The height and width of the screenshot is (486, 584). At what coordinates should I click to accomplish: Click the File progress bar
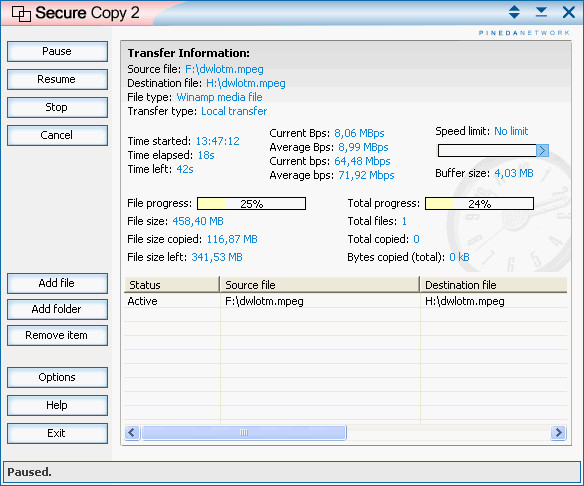251,204
